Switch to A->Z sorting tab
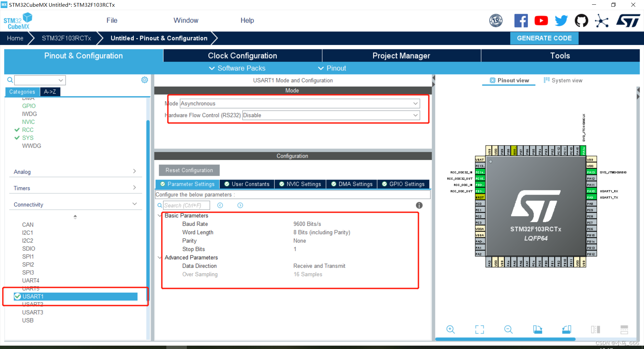 coord(50,92)
